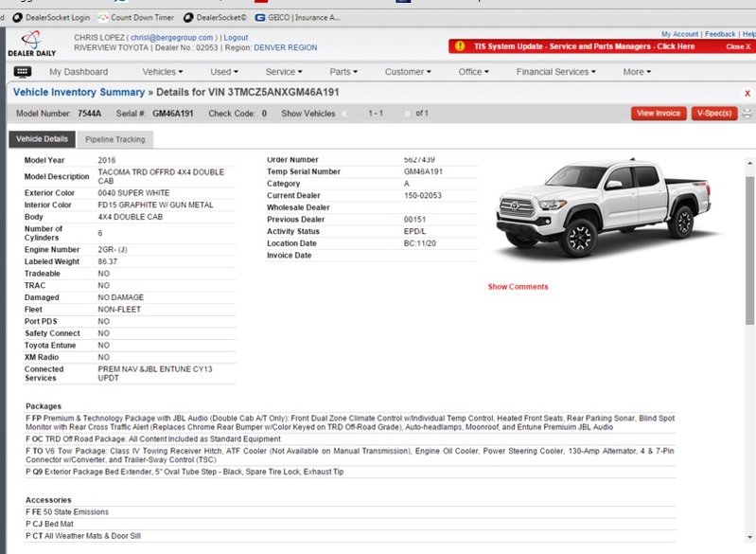Select Previous Dealer value 00151

414,220
